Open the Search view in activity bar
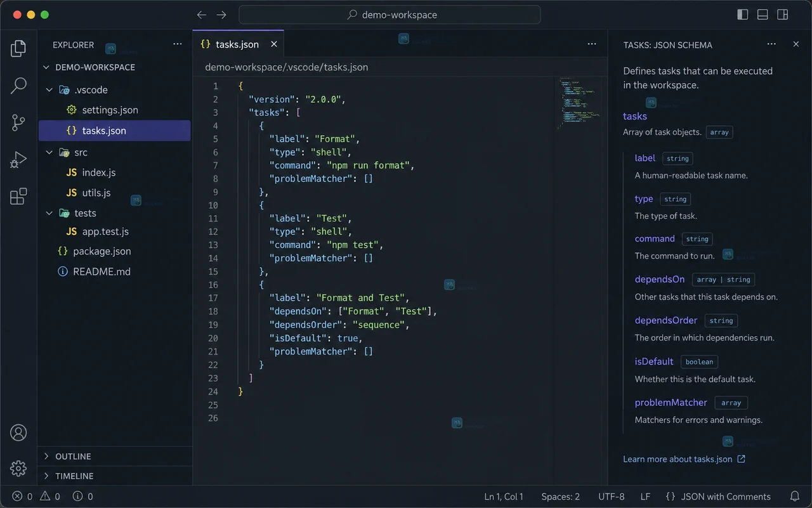The height and width of the screenshot is (508, 812). pyautogui.click(x=18, y=86)
